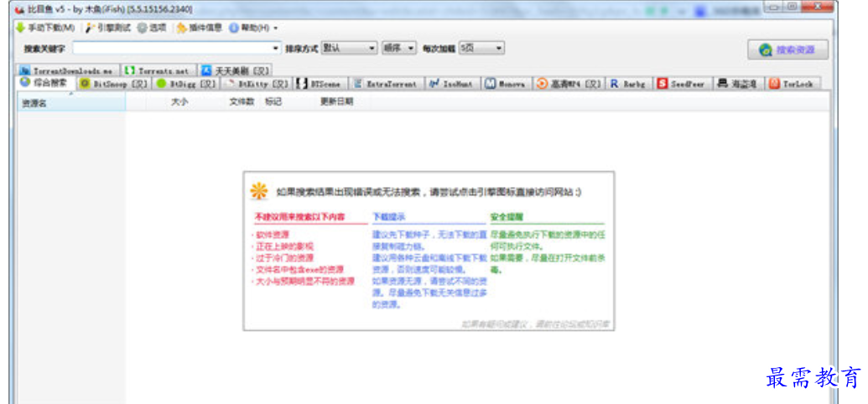This screenshot has height=404, width=868.
Task: Switch to TorLock tab
Action: (x=792, y=84)
